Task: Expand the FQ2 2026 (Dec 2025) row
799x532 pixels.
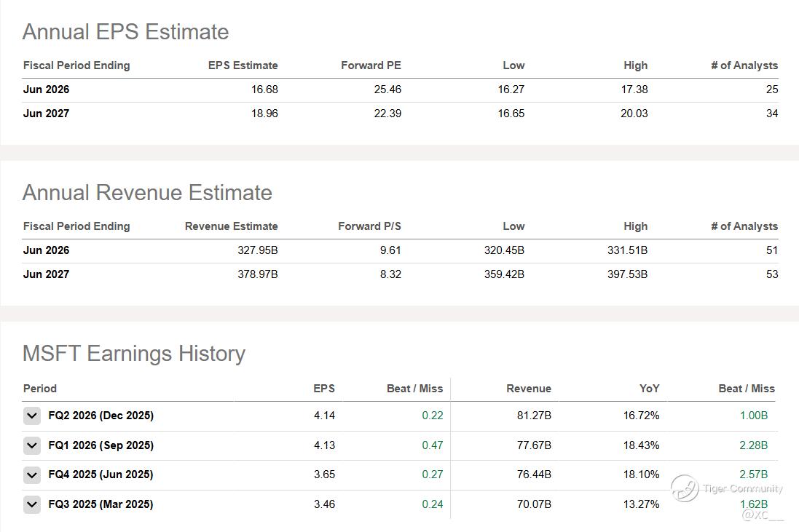Action: pyautogui.click(x=31, y=416)
